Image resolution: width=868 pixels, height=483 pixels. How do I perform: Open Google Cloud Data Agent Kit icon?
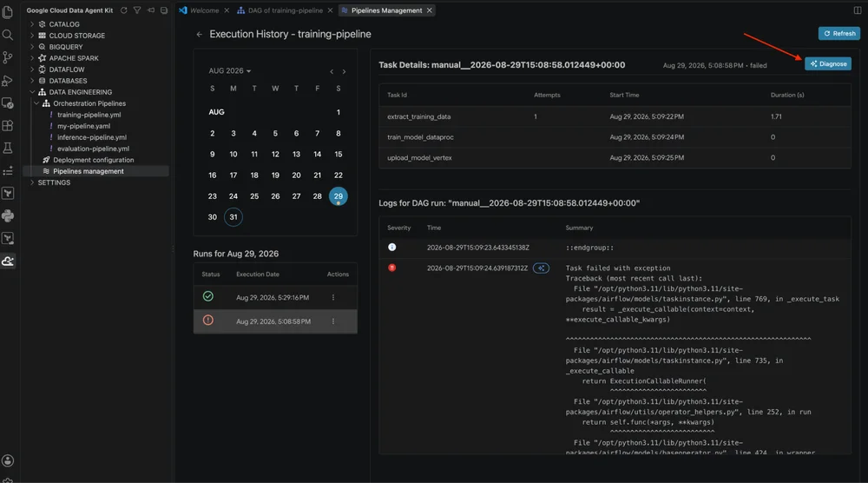(x=8, y=261)
